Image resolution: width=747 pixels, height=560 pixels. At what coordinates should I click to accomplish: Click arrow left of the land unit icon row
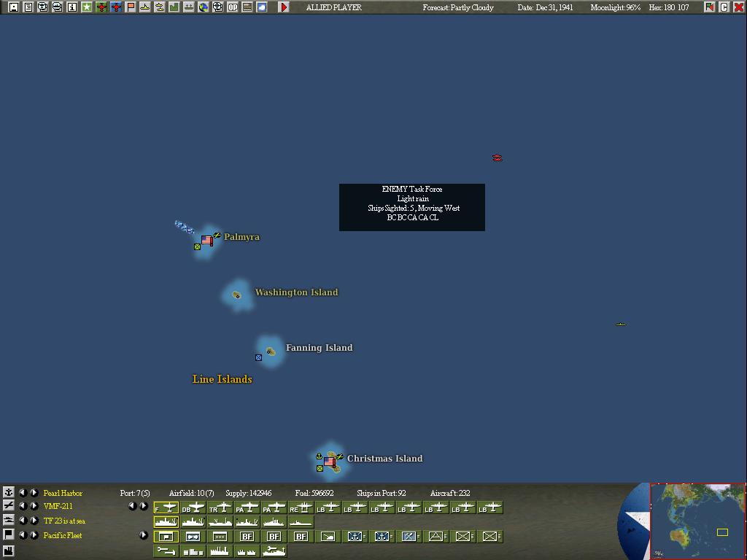(144, 534)
